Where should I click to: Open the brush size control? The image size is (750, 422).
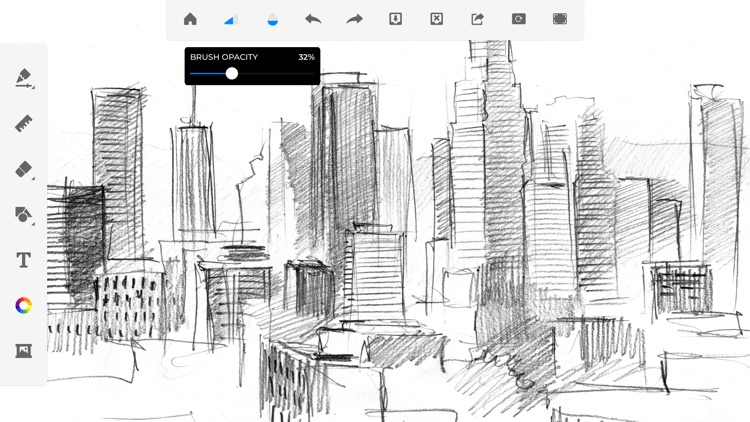pos(231,19)
